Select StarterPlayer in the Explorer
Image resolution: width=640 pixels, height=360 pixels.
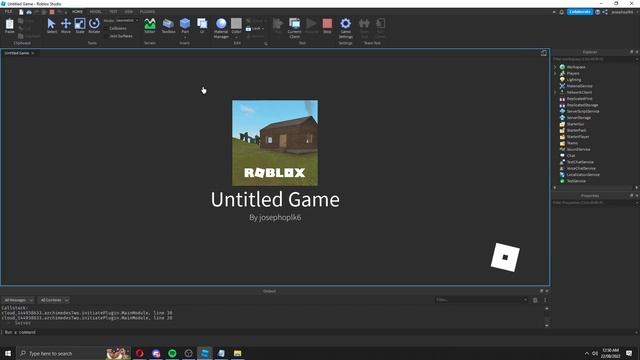tap(578, 137)
